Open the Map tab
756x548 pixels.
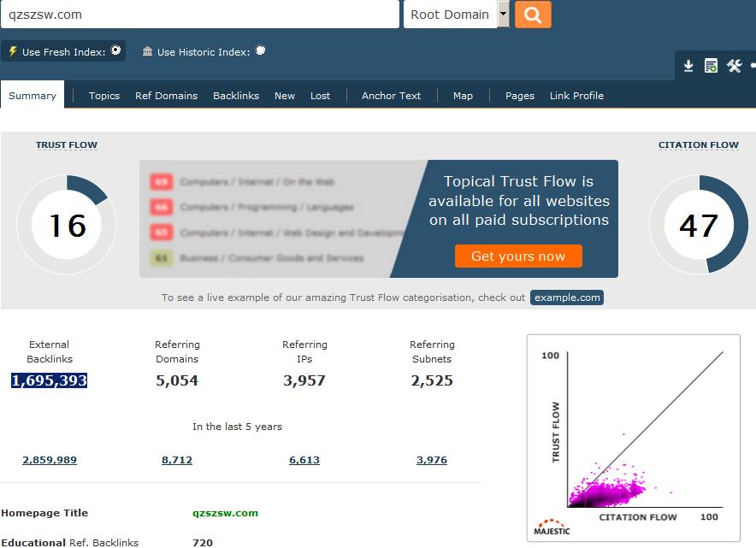tap(463, 96)
